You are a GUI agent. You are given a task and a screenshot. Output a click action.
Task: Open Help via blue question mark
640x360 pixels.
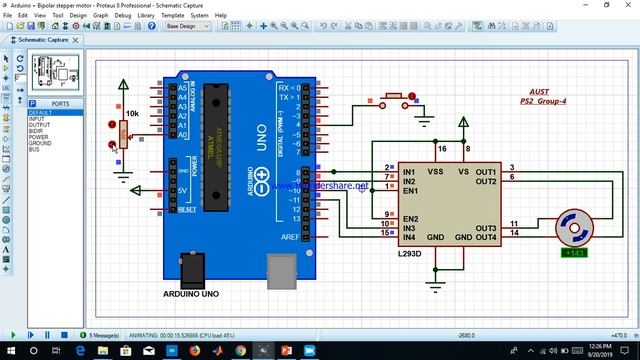click(151, 26)
